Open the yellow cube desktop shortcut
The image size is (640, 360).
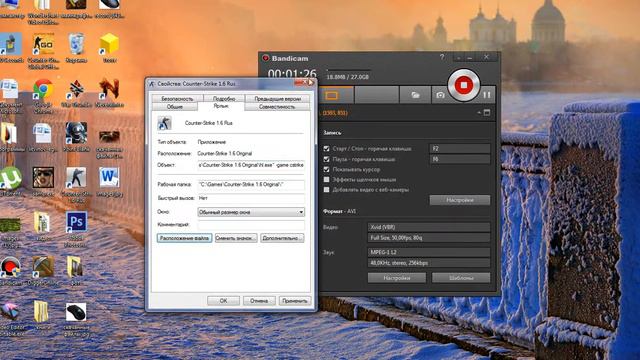[x=109, y=44]
